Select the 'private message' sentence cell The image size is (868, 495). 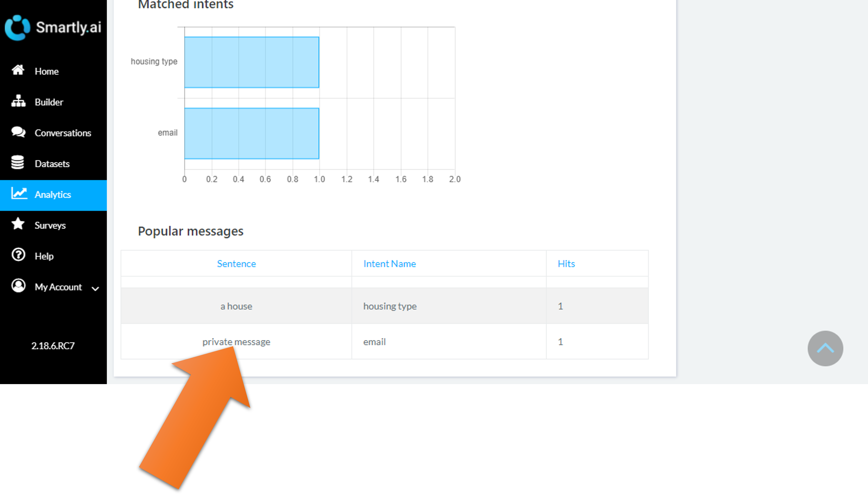[x=236, y=342]
